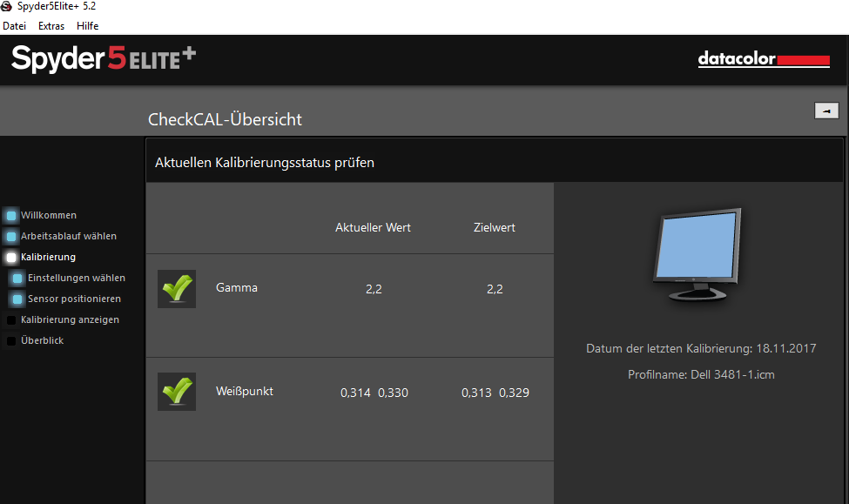849x504 pixels.
Task: Click the blue indicator next to Willkommen
Action: click(10, 216)
